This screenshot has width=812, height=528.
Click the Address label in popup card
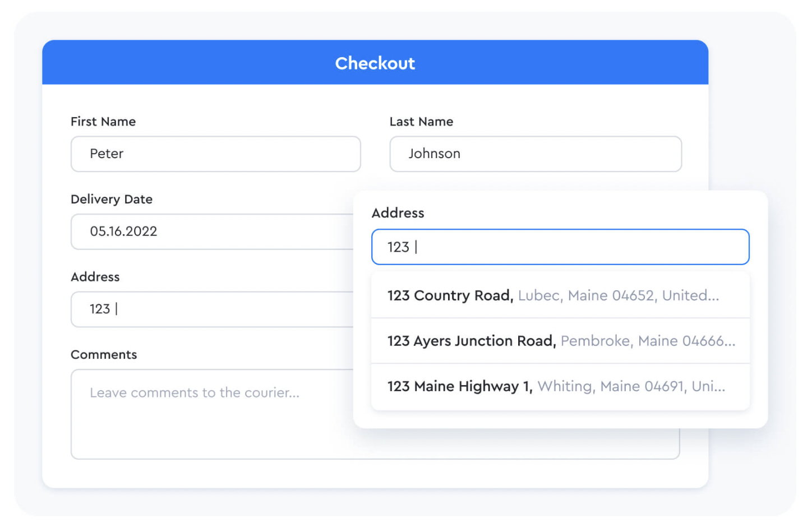pos(398,213)
